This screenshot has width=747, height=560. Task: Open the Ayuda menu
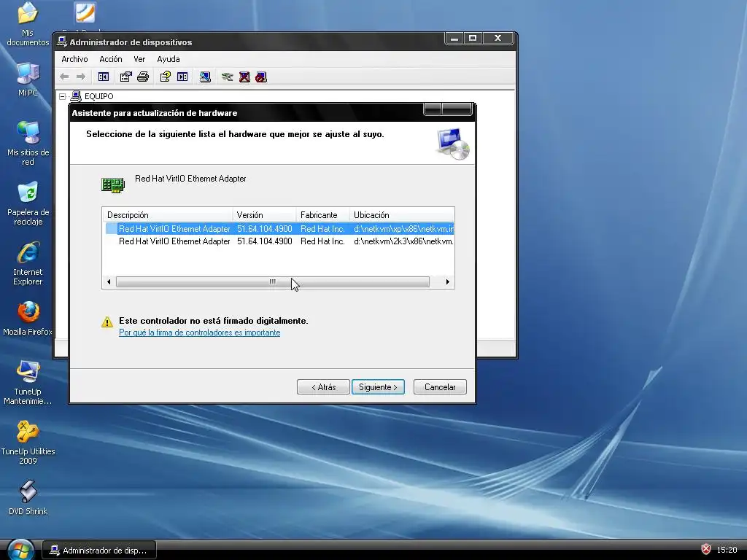pos(169,59)
